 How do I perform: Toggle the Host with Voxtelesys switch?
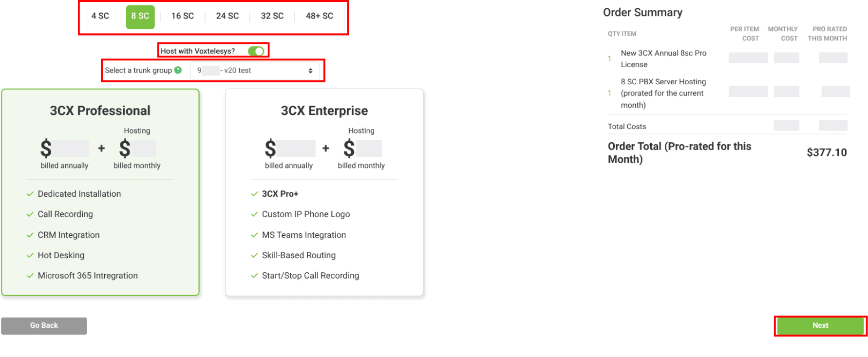tap(256, 51)
